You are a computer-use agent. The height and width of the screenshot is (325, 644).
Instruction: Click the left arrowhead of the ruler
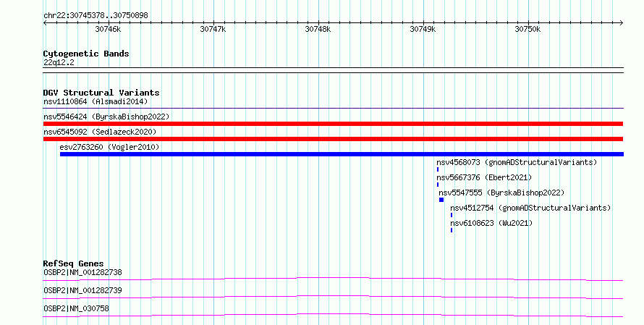(45, 23)
